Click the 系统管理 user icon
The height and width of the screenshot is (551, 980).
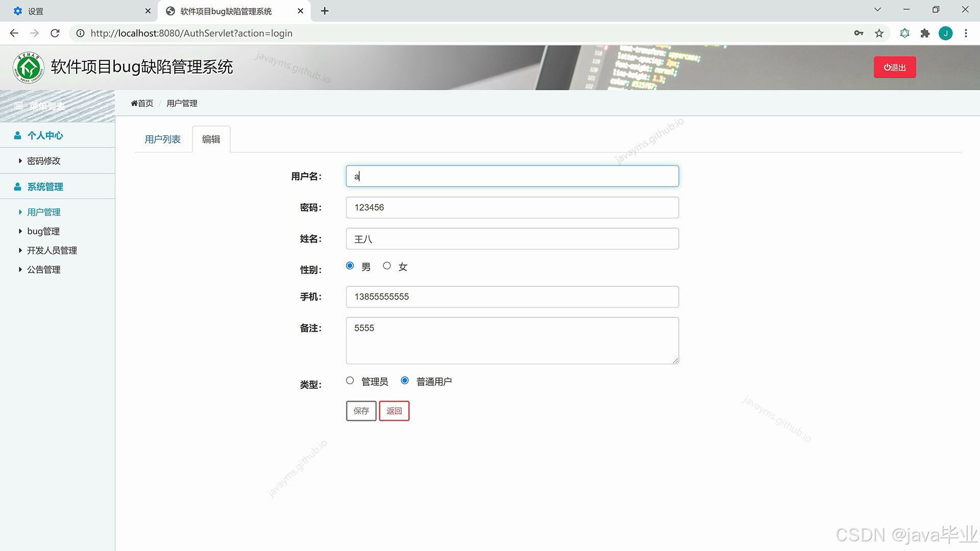tap(17, 187)
